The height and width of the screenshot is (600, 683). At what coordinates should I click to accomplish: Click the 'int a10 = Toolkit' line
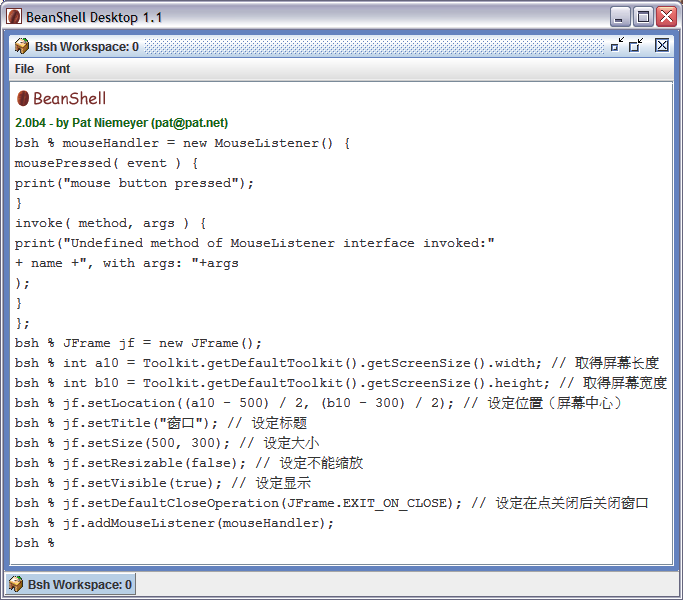coord(337,363)
